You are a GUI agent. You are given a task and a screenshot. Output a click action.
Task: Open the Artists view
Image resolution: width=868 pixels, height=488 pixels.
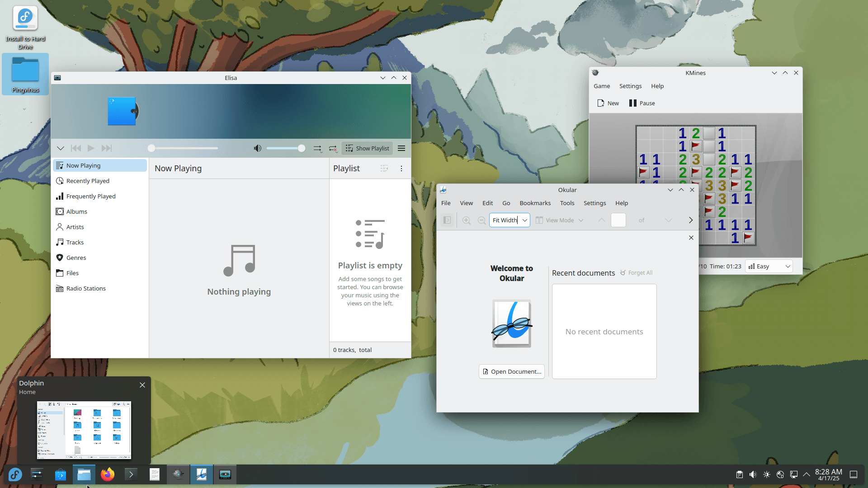(x=100, y=227)
